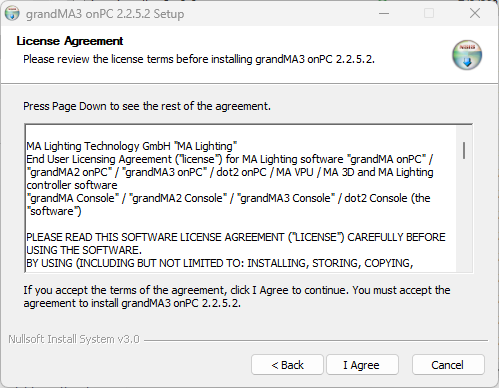Click the BY USING (INCLUDING BUT NOT LIMITED line
This screenshot has height=388, width=499.
coord(220,263)
